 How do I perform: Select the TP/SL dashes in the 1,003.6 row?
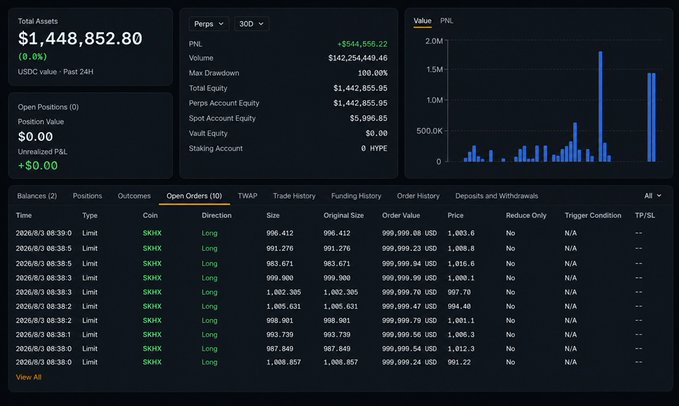click(x=638, y=233)
